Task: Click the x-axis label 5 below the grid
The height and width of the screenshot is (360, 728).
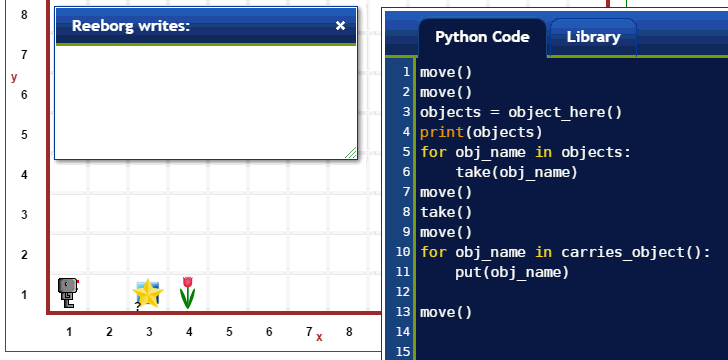Action: 229,332
